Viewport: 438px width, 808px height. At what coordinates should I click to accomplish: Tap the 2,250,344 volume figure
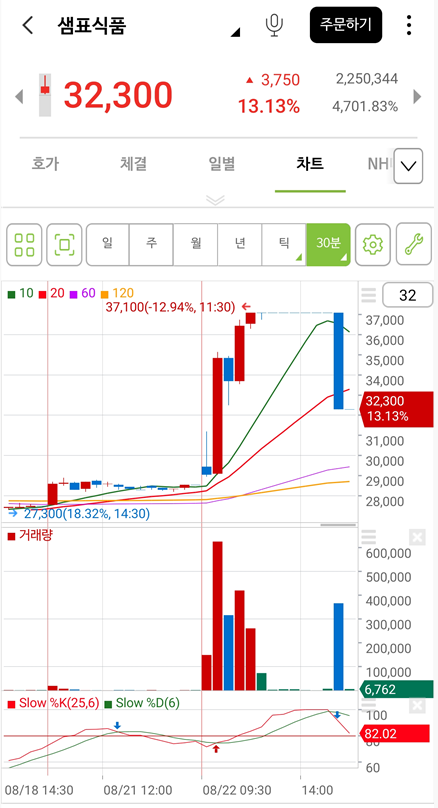[367, 79]
